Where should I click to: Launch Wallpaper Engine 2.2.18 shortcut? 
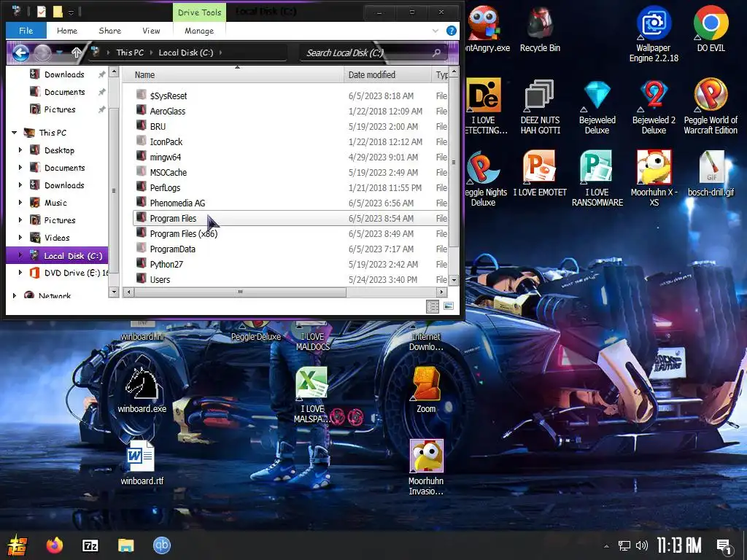(654, 34)
